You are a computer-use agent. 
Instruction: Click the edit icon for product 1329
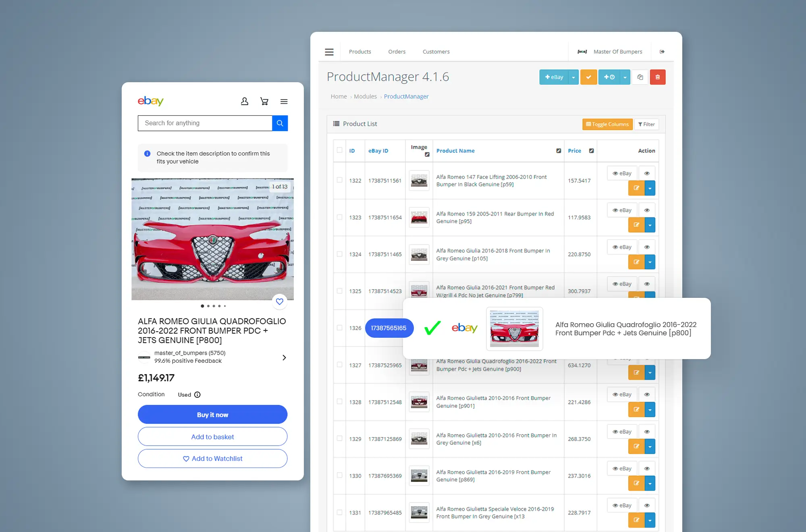(x=636, y=446)
